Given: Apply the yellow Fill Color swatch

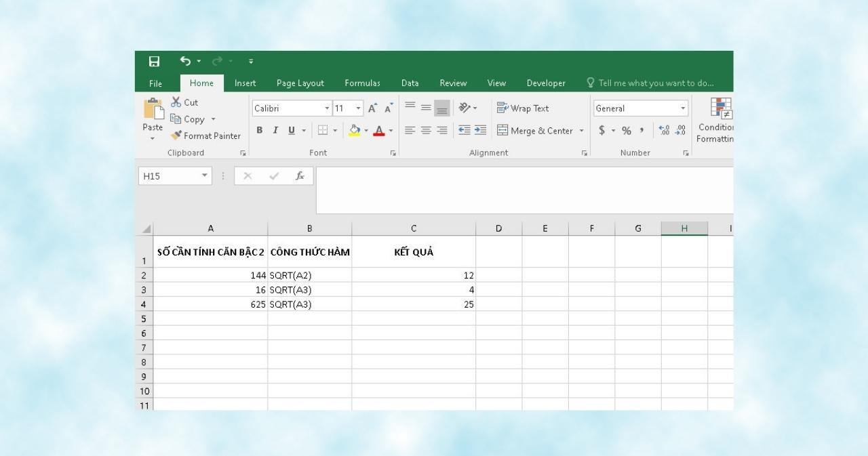Looking at the screenshot, I should pyautogui.click(x=355, y=131).
